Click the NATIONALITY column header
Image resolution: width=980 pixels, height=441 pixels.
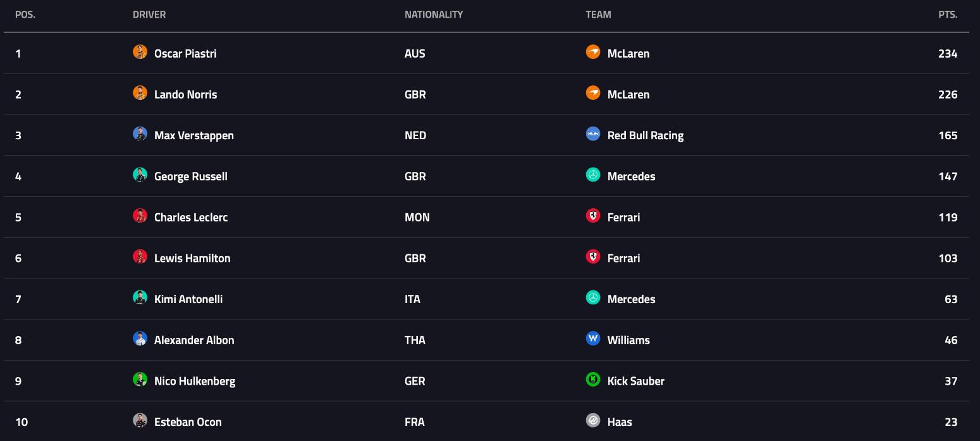point(434,15)
